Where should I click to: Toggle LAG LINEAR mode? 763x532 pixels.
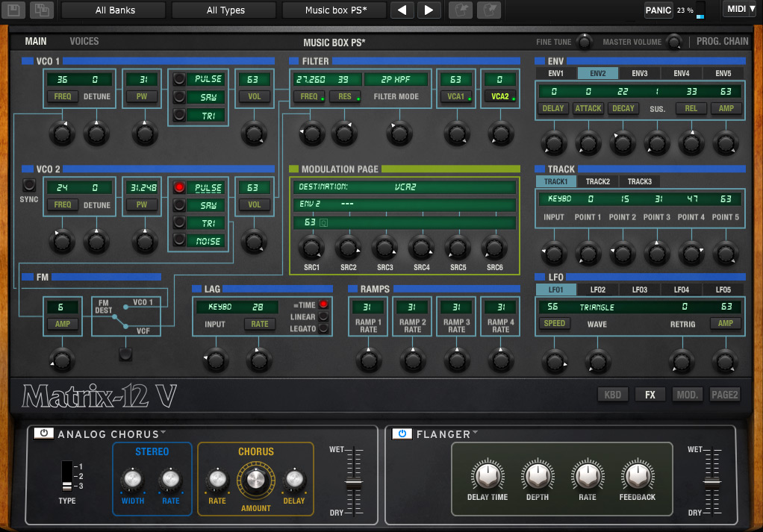[323, 316]
